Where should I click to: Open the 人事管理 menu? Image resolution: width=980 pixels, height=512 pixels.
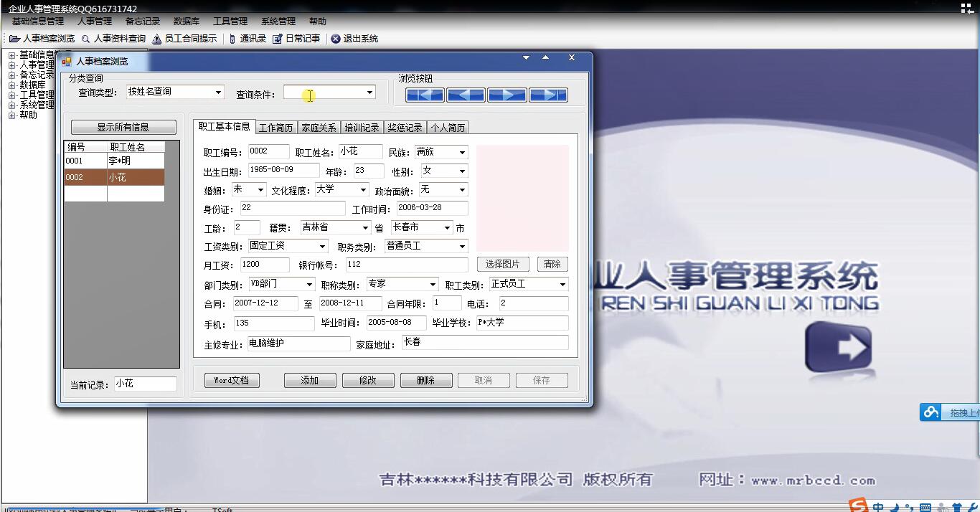[x=95, y=22]
